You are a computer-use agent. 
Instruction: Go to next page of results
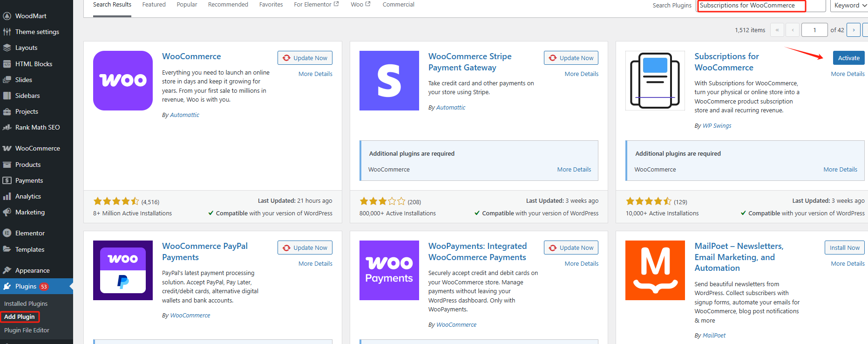point(853,30)
